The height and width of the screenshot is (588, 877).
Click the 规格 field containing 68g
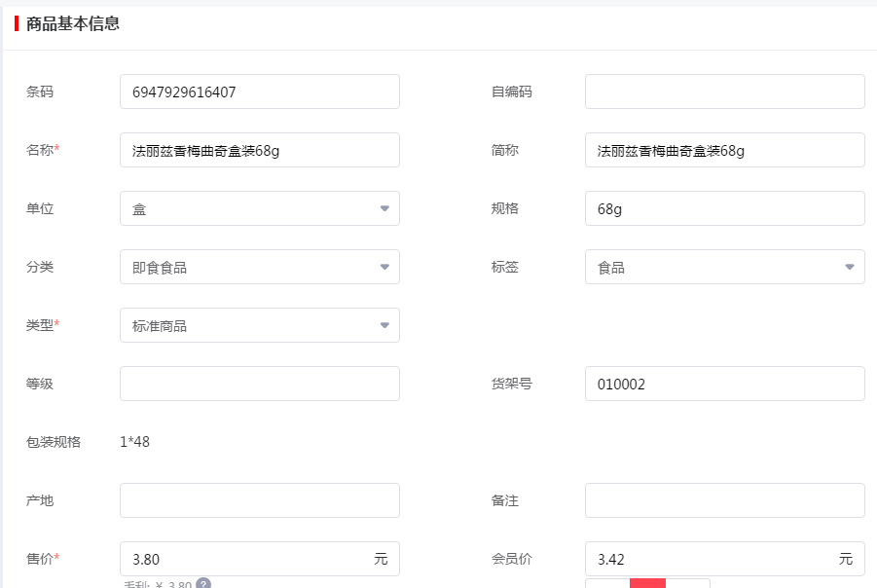[x=724, y=208]
